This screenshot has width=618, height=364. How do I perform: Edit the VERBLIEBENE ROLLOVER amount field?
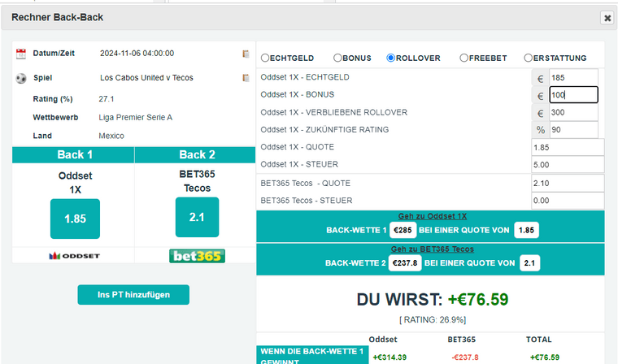(x=573, y=112)
